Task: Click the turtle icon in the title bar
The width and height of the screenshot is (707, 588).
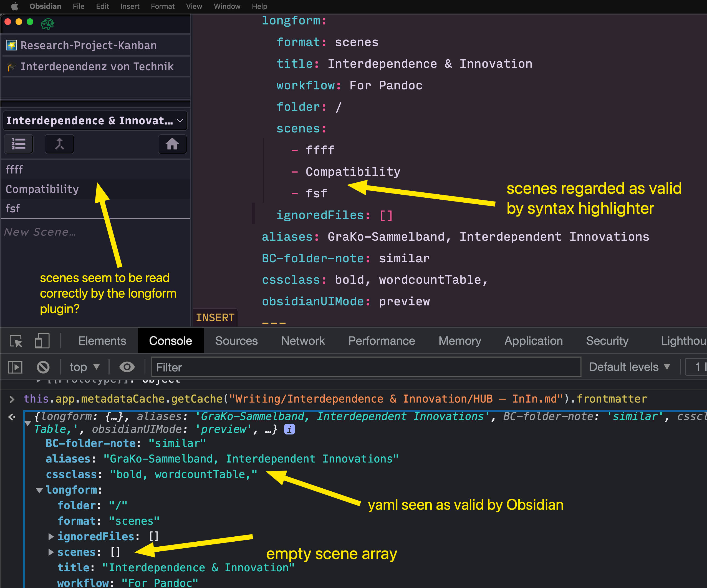Action: tap(47, 24)
